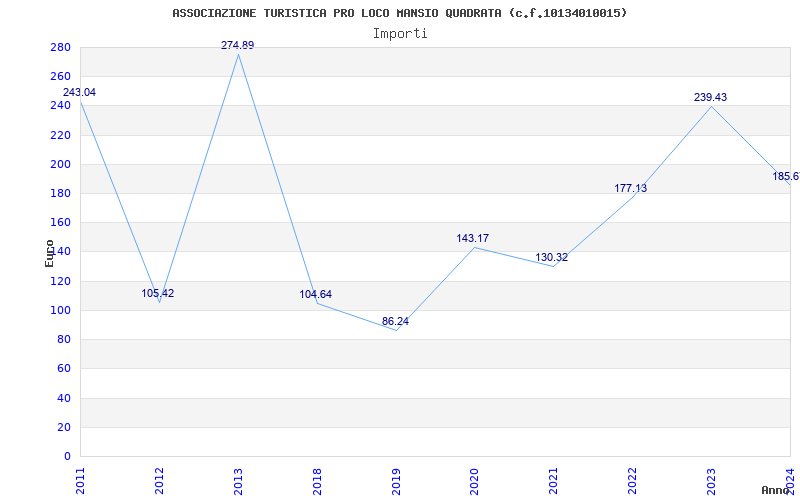Image resolution: width=800 pixels, height=500 pixels.
Task: Click the 100 y-axis tick label
Action: (60, 310)
